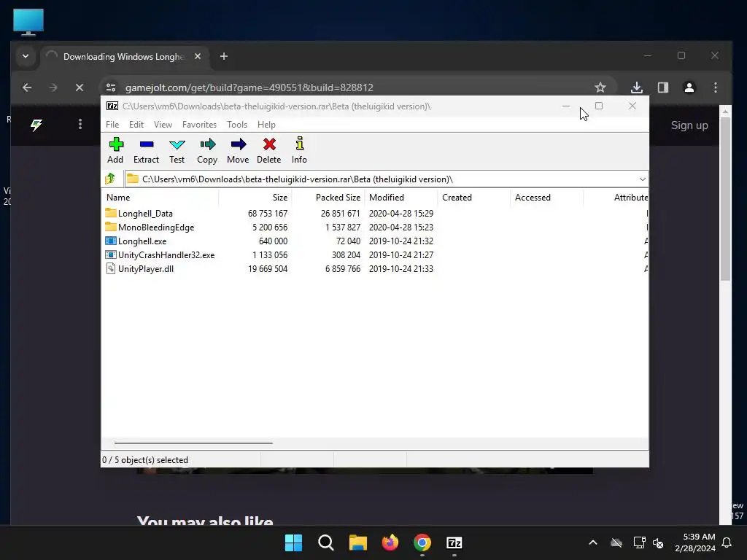
Task: Open Firefox from the taskbar
Action: [x=390, y=542]
